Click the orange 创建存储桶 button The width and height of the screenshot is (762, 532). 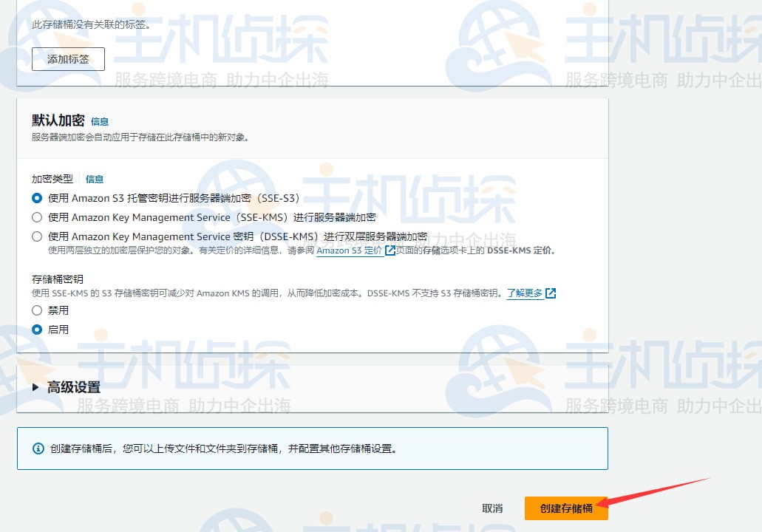click(566, 508)
